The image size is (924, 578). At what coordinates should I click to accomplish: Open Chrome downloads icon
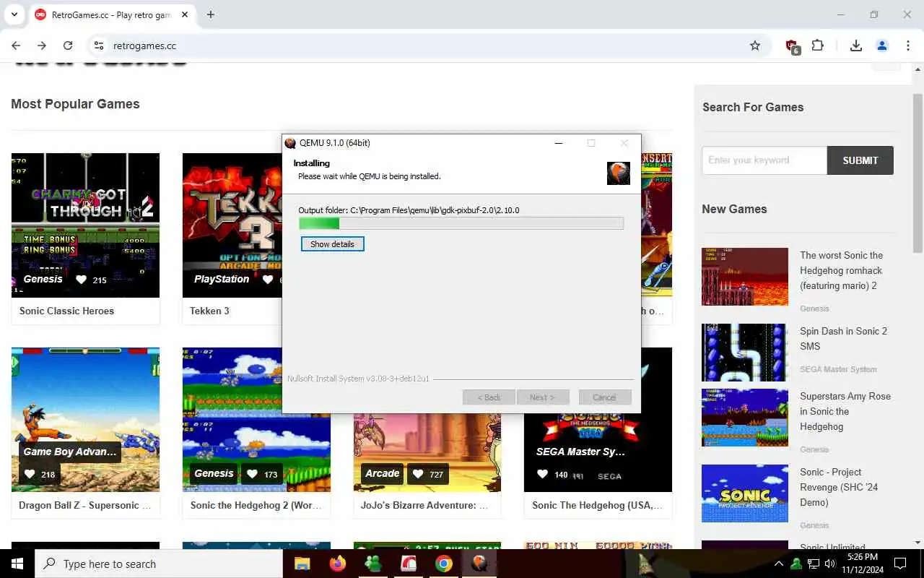pos(856,46)
